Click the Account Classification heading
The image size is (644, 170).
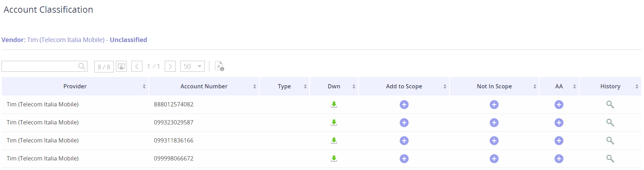click(48, 10)
